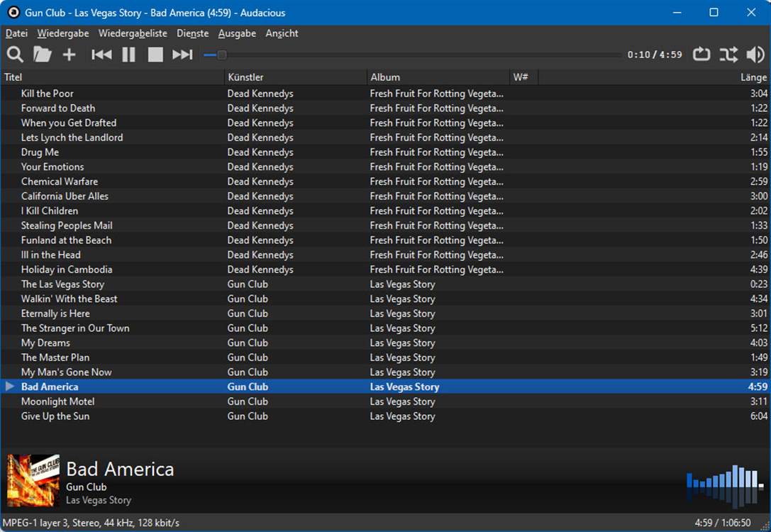Select the track My Dreams
Image resolution: width=771 pixels, height=532 pixels.
tap(386, 343)
